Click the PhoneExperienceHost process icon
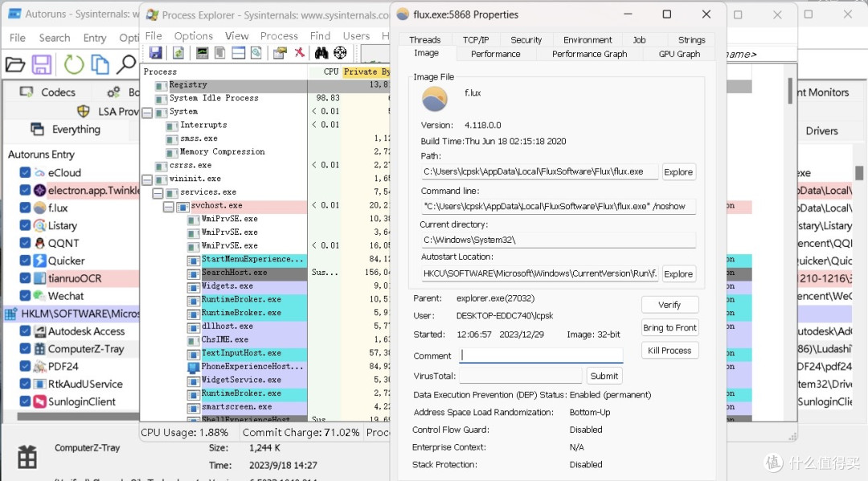Viewport: 868px width, 481px height. [193, 367]
